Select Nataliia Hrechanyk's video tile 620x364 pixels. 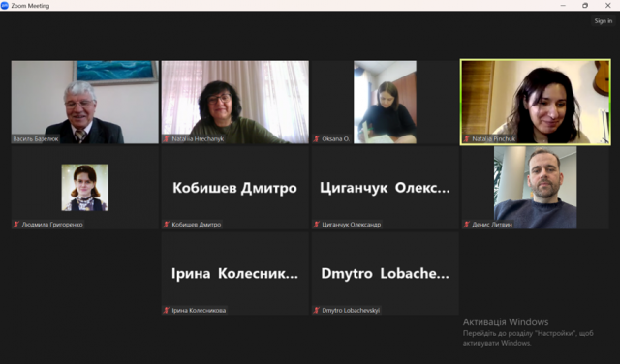234,102
